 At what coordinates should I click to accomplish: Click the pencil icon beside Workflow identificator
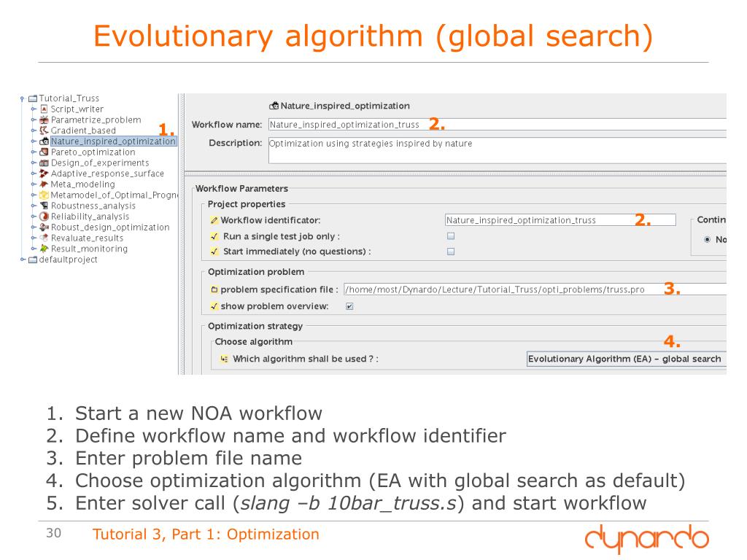coord(214,220)
